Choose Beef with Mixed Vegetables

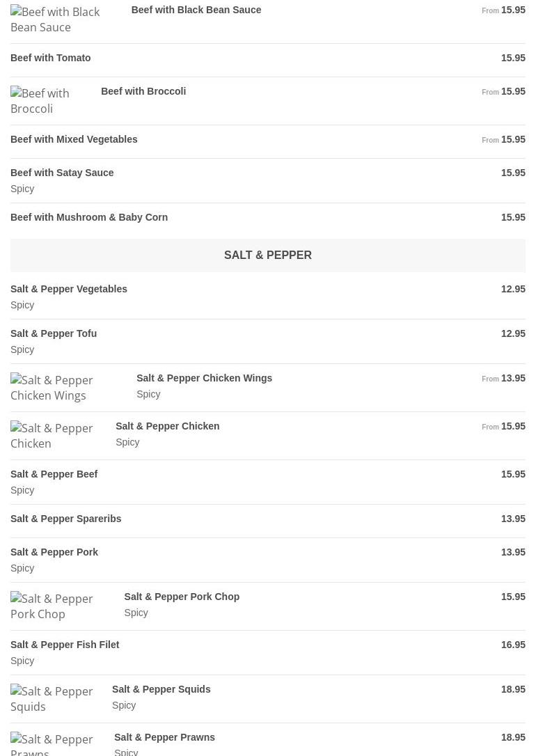click(268, 142)
